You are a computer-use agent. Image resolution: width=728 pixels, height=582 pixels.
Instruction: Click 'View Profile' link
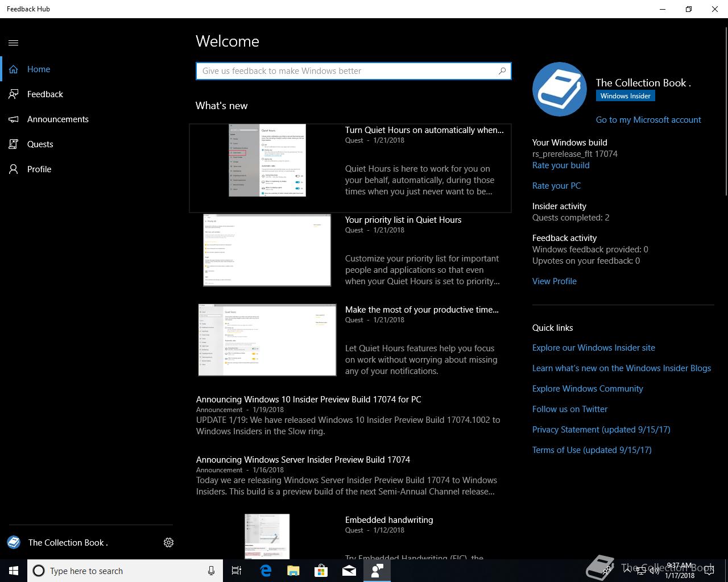[x=555, y=281]
